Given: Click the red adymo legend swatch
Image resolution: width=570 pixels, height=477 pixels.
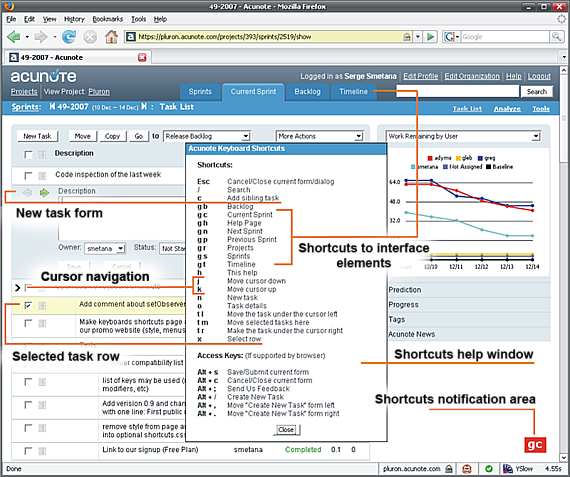Looking at the screenshot, I should coord(430,158).
